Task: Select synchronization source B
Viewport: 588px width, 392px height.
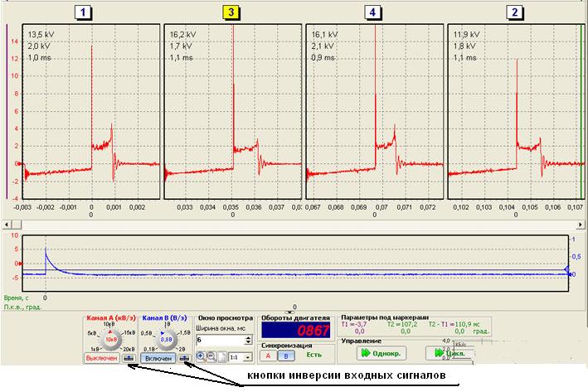Action: [286, 356]
